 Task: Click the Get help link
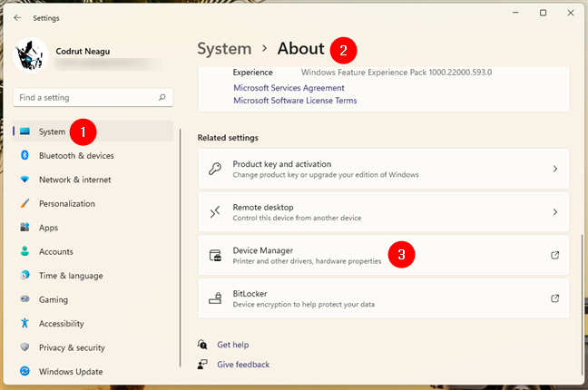click(x=233, y=345)
